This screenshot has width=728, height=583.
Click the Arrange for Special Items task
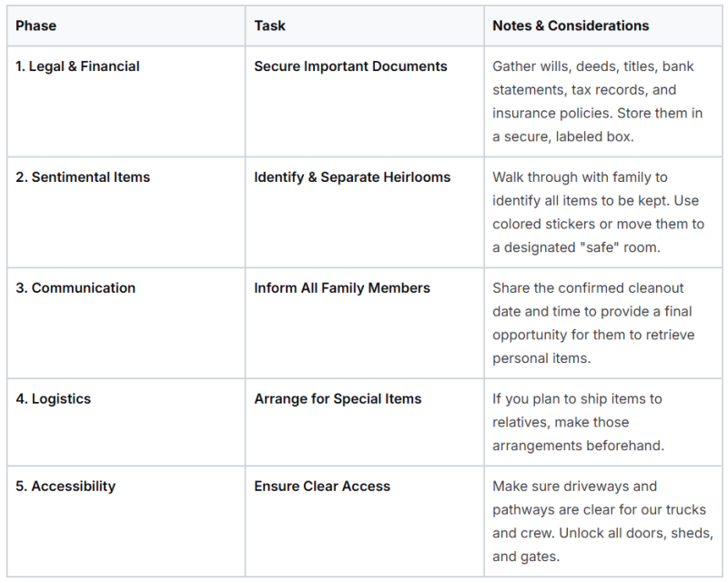pyautogui.click(x=338, y=399)
